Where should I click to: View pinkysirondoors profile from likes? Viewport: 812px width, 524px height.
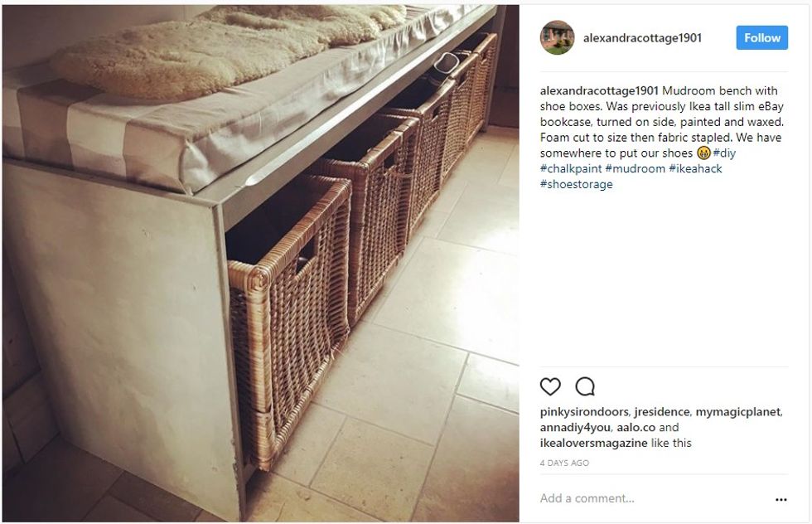pos(584,412)
